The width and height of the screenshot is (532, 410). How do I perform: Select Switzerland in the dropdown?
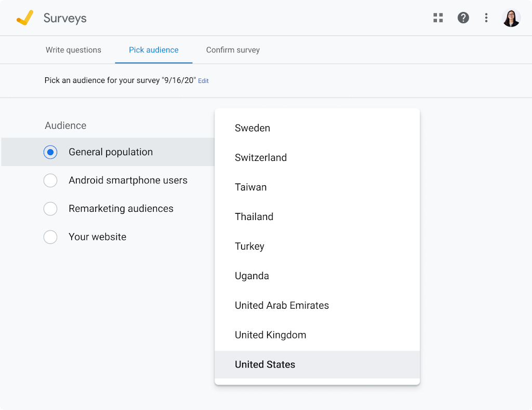[x=261, y=158]
